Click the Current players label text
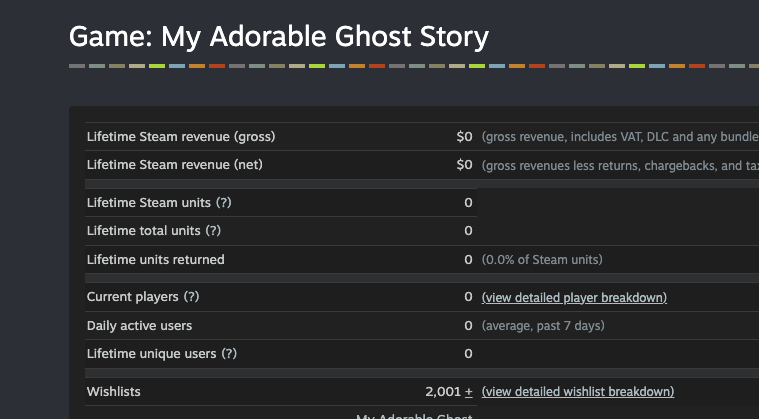This screenshot has width=759, height=419. tap(133, 297)
